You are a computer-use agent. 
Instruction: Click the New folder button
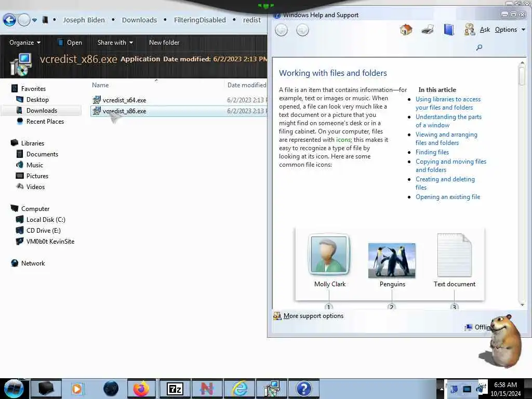pos(164,43)
